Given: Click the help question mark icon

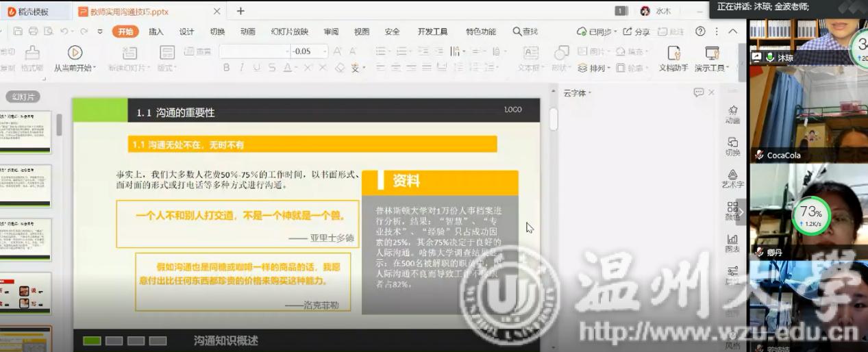Looking at the screenshot, I should tap(700, 32).
